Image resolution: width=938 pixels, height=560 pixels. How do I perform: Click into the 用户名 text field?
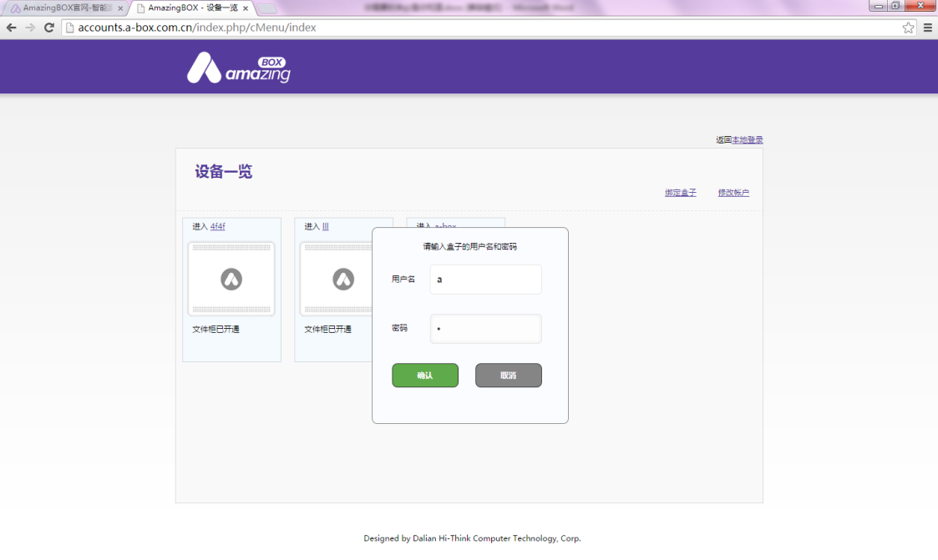pos(485,280)
